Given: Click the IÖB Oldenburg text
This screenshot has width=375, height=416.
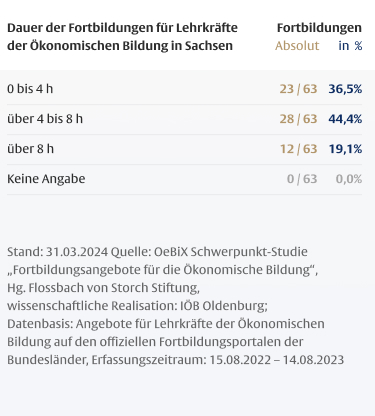Looking at the screenshot, I should pyautogui.click(x=224, y=306).
